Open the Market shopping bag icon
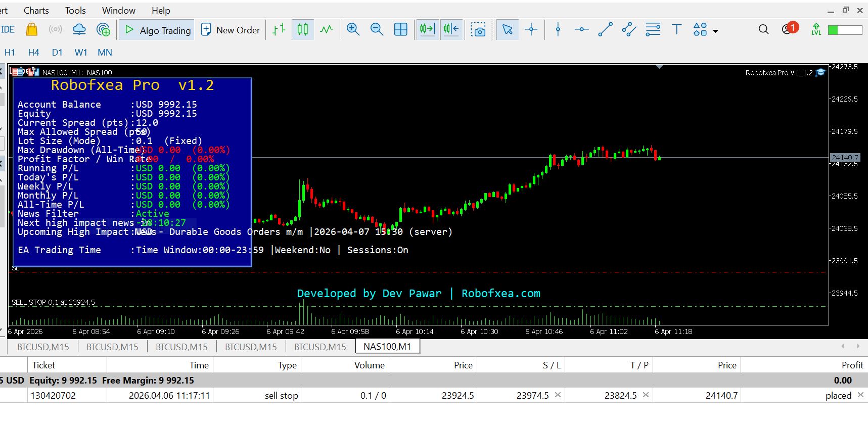 (31, 30)
